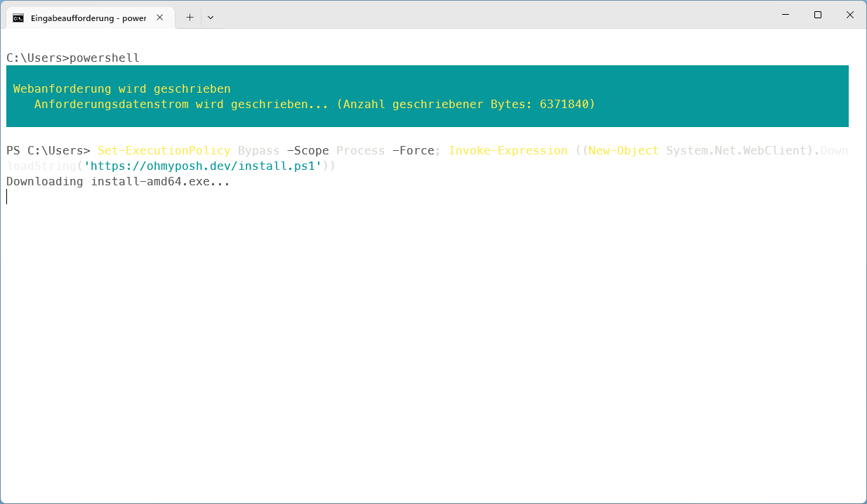Click the New-Object keyword
The image size is (867, 504).
[623, 151]
